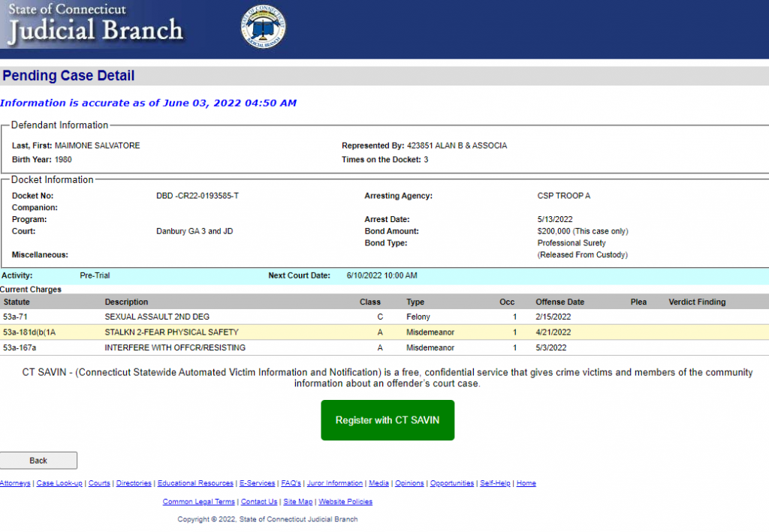Open the Case Look-up link
Screen dimensions: 769x532
59,483
